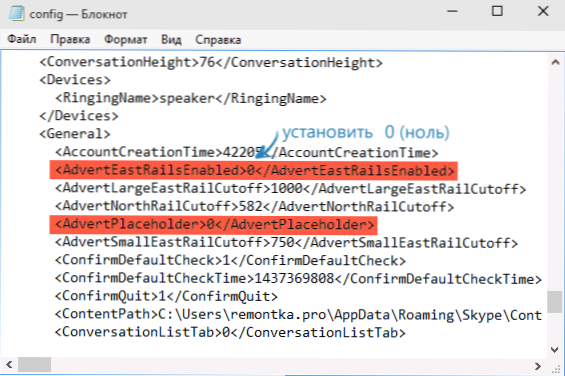Image resolution: width=565 pixels, height=376 pixels.
Task: Click the horizontal scrollbar left arrow
Action: tap(9, 365)
